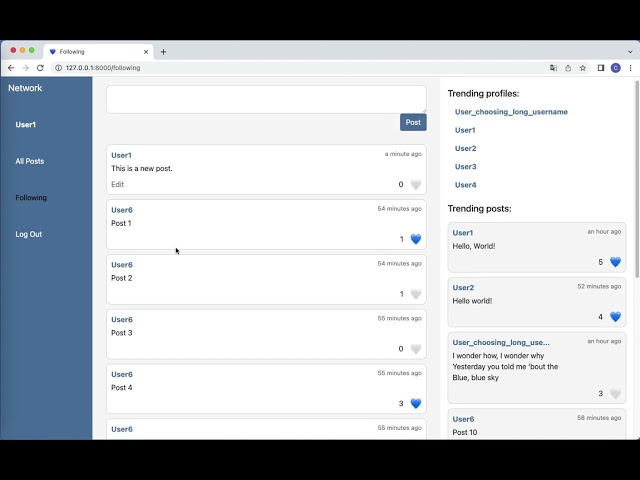Unlike the Post 1 blue heart
Screen dimensions: 640x480
click(x=416, y=239)
